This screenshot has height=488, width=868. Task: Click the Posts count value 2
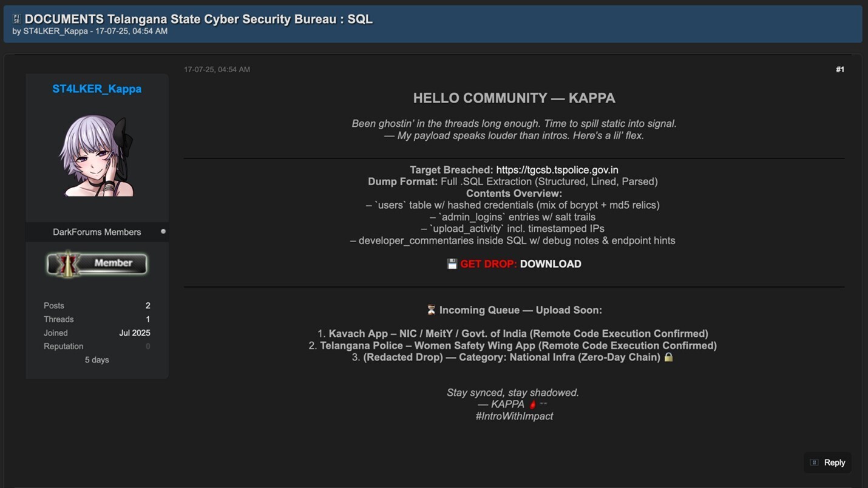coord(147,305)
